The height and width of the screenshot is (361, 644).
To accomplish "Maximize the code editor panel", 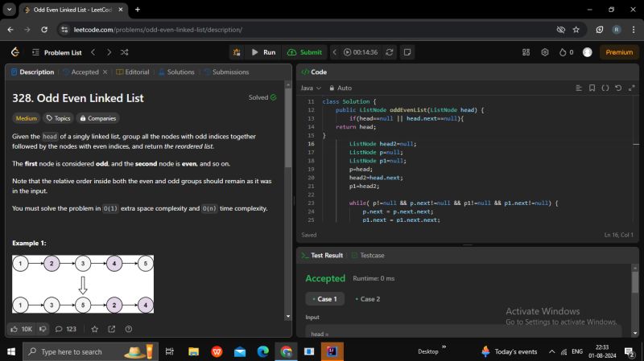I will (x=632, y=88).
